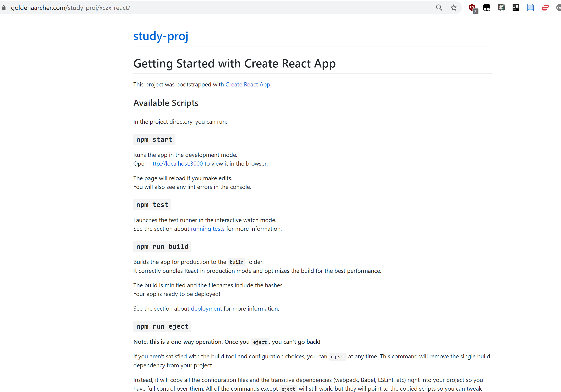Open the study-proj heading link
Viewport: 561px width, 392px height.
161,36
